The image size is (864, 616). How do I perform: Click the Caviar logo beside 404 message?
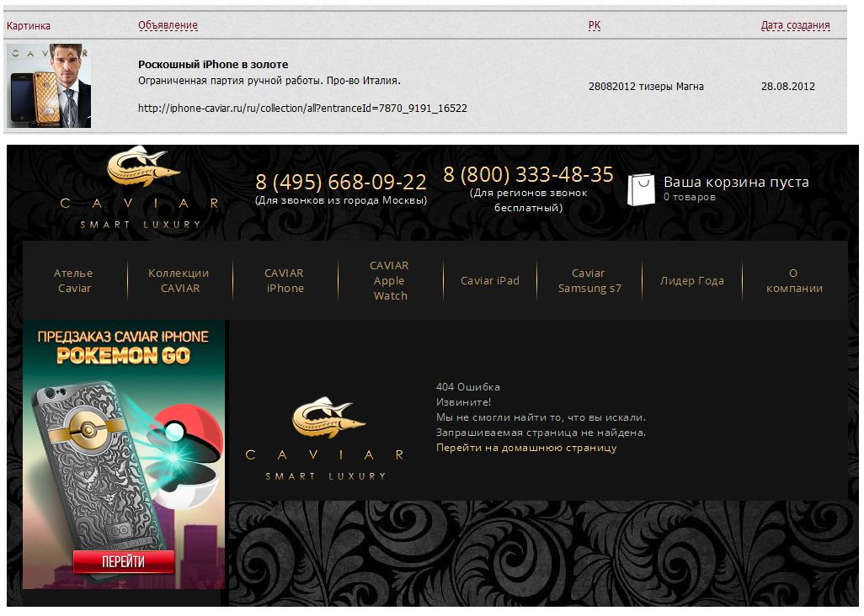[x=326, y=438]
